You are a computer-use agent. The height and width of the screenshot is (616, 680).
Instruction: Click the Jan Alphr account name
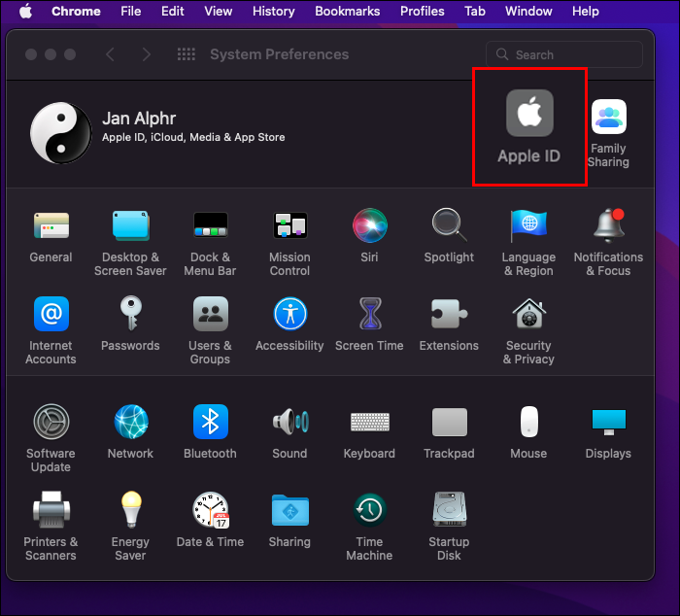139,119
